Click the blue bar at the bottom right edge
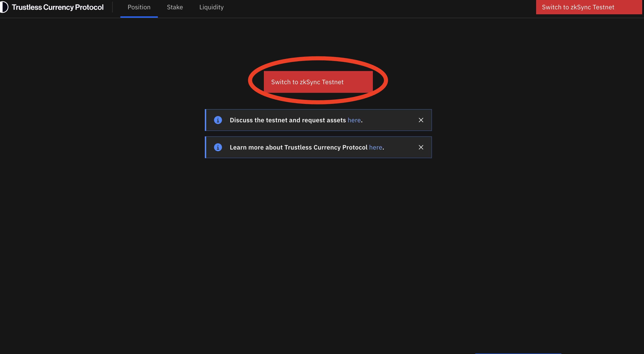Image resolution: width=644 pixels, height=354 pixels. point(518,353)
